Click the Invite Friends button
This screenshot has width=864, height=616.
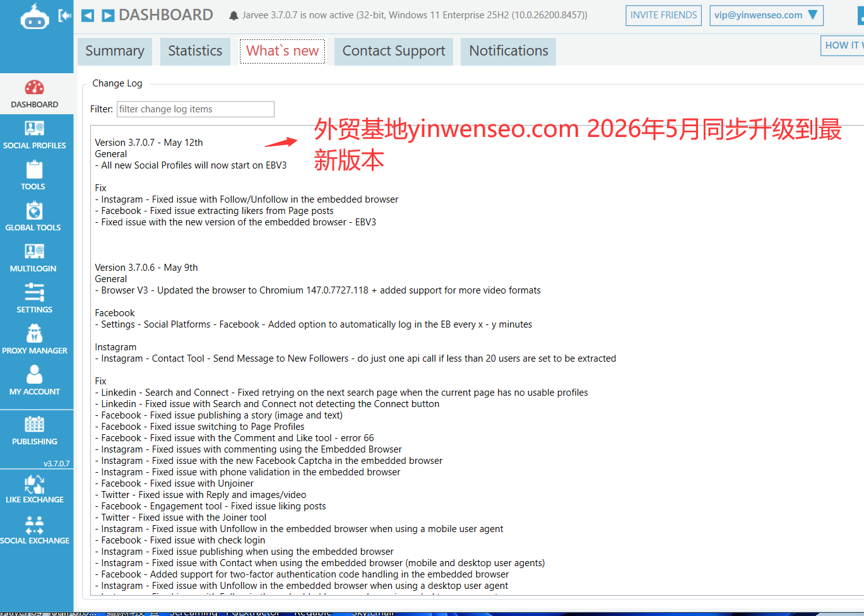coord(663,15)
